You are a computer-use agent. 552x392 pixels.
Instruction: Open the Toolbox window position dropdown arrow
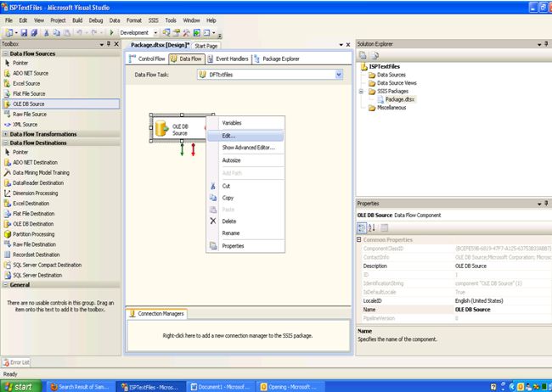coord(101,44)
